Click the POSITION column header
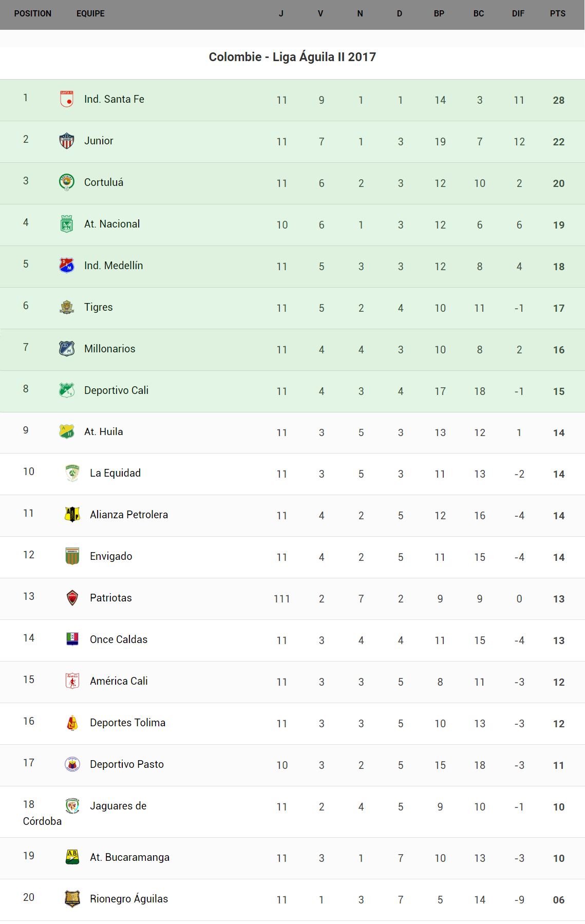 [x=33, y=14]
